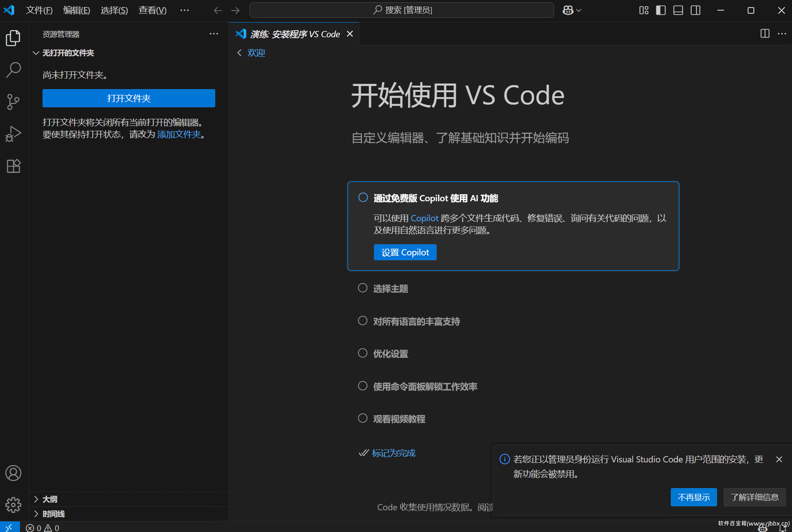Viewport: 792px width, 532px height.
Task: Click the errors and warnings status entry
Action: 43,528
